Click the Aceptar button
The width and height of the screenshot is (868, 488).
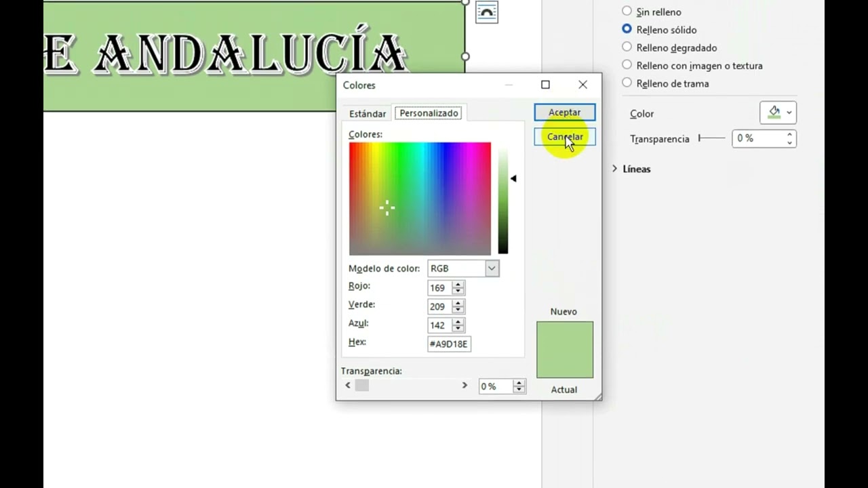[564, 113]
